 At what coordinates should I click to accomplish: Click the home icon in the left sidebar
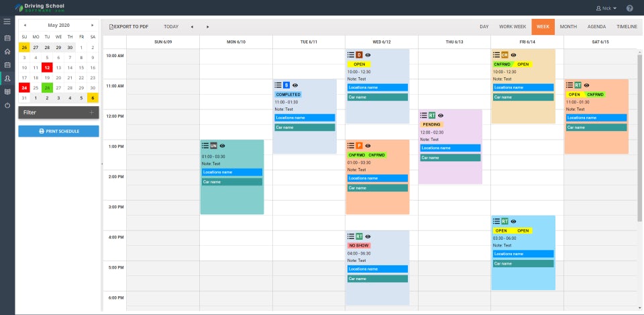click(7, 51)
